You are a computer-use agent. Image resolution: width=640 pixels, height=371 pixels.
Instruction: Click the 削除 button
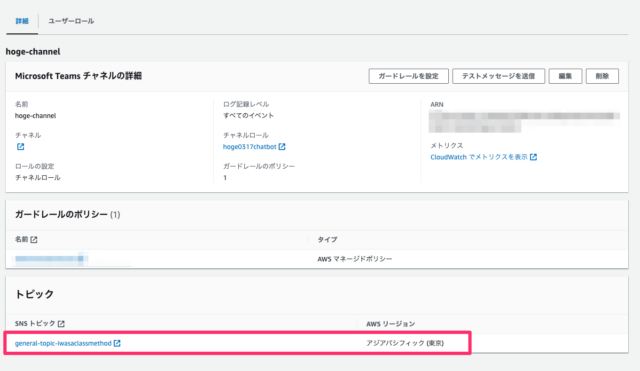(x=602, y=76)
